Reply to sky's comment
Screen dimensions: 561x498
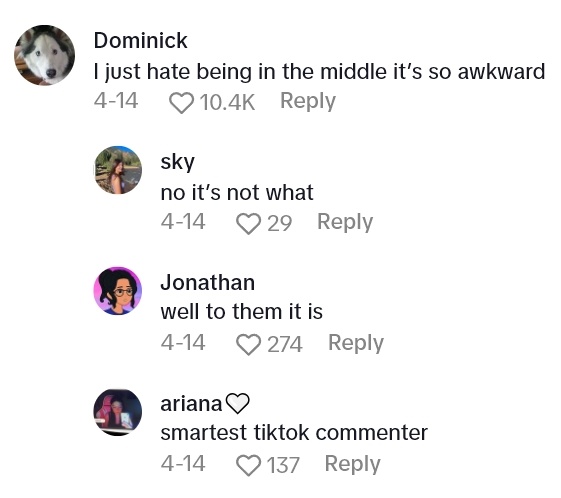point(345,223)
